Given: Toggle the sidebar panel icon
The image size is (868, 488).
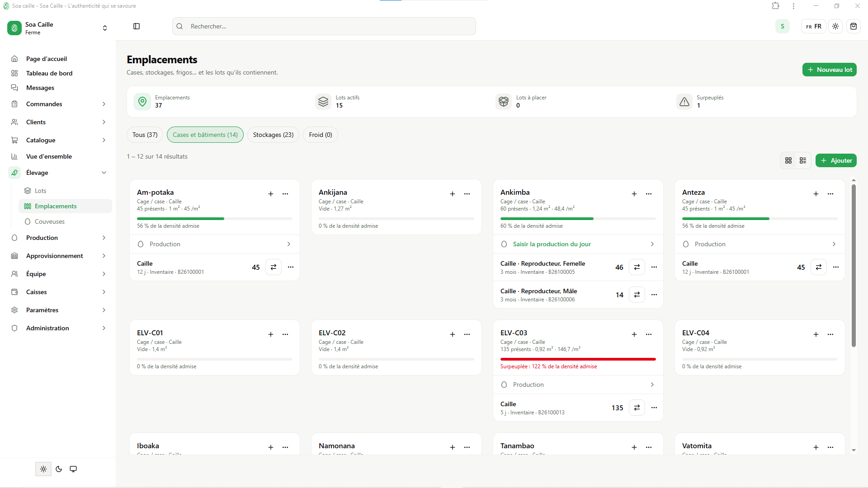Looking at the screenshot, I should click(x=137, y=26).
